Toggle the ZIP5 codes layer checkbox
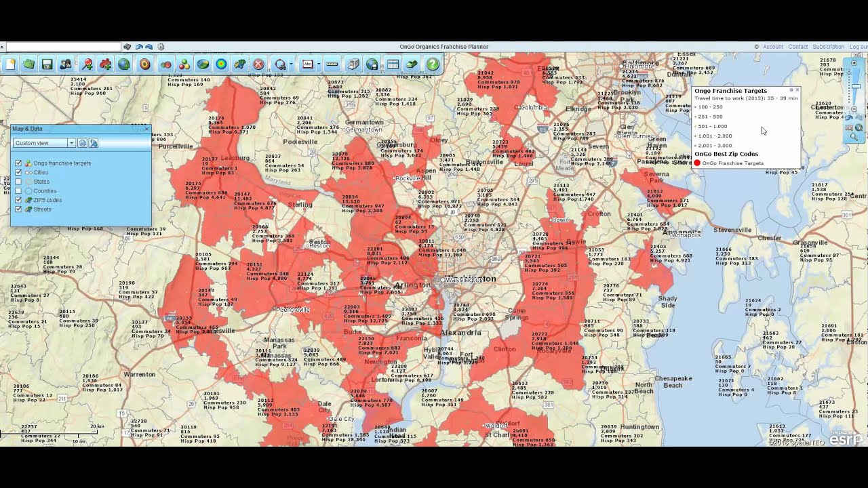Screen dimensions: 868x488 (x=18, y=200)
